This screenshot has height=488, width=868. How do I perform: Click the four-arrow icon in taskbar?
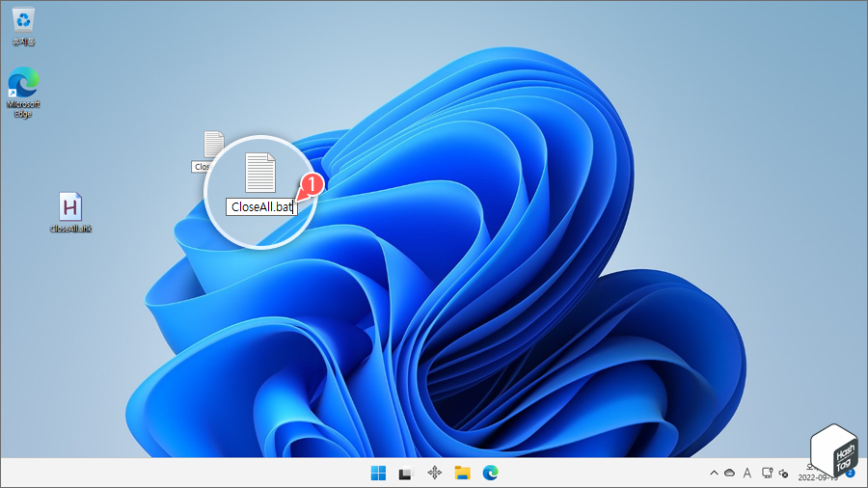[435, 473]
